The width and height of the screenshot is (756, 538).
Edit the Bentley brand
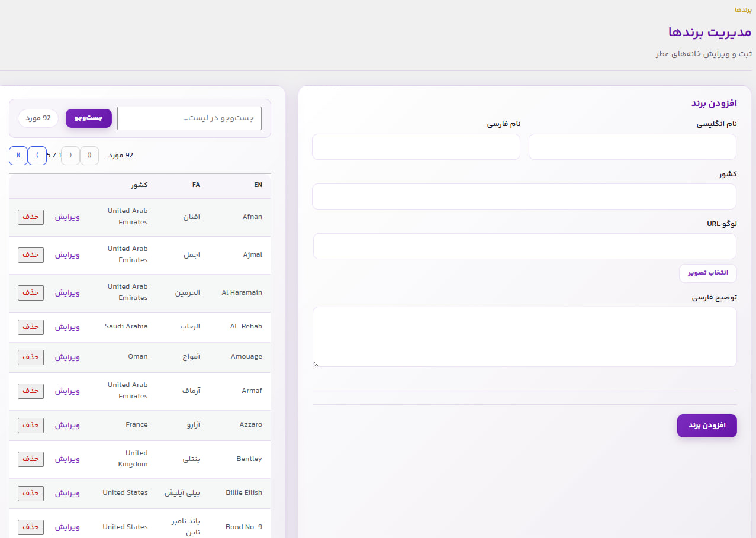point(67,459)
